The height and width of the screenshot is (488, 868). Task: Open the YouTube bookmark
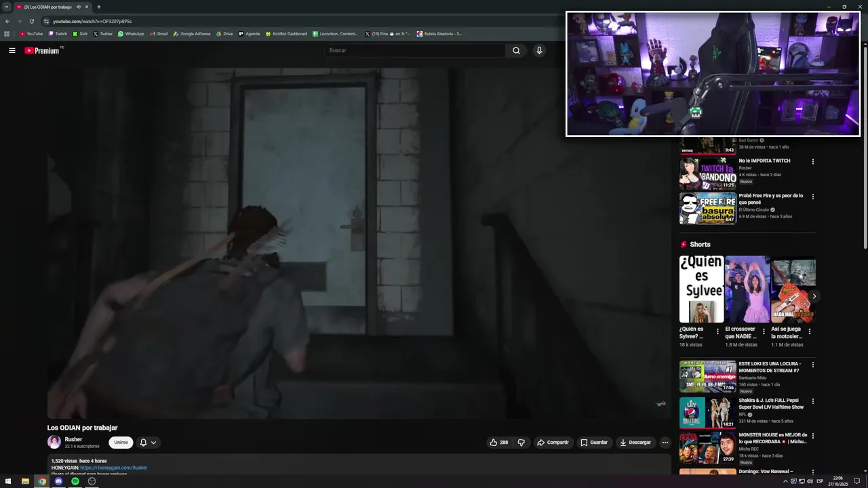point(31,34)
